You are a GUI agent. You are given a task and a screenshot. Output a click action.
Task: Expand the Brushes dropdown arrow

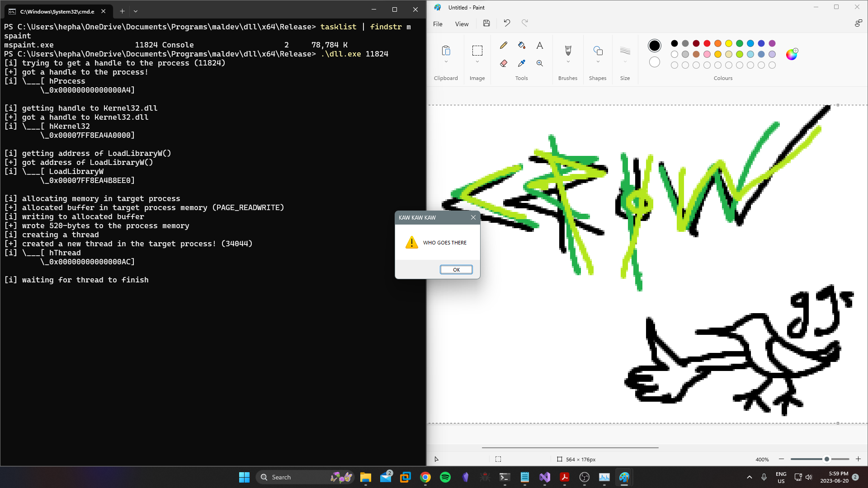point(568,62)
